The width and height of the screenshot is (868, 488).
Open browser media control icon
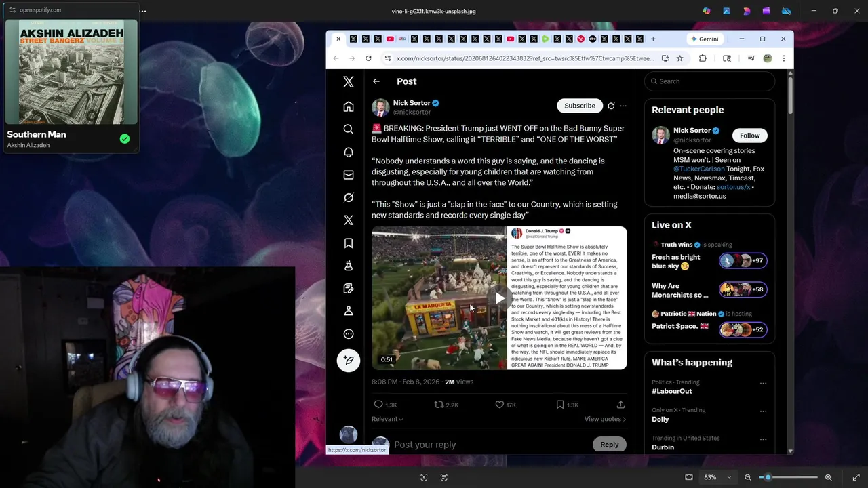click(751, 58)
